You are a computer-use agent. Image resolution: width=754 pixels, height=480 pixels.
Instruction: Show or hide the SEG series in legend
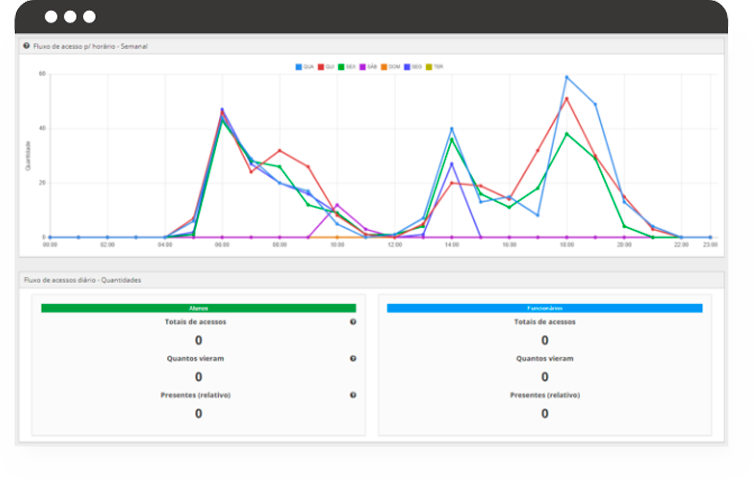pos(413,66)
